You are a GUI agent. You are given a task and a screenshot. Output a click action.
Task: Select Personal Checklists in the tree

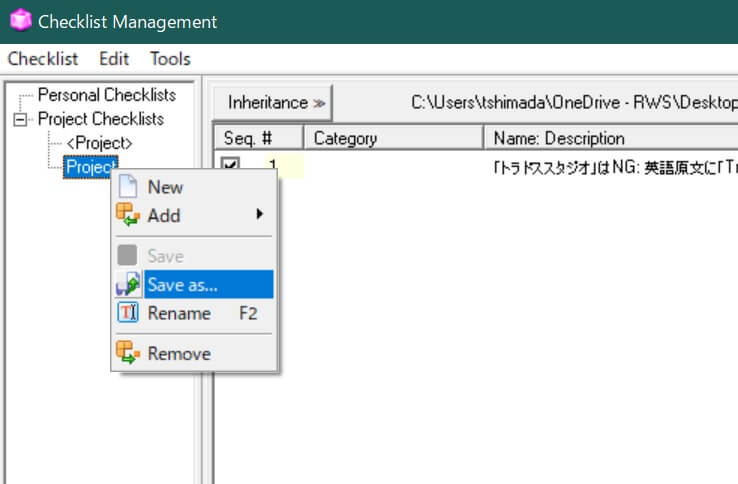tap(106, 95)
